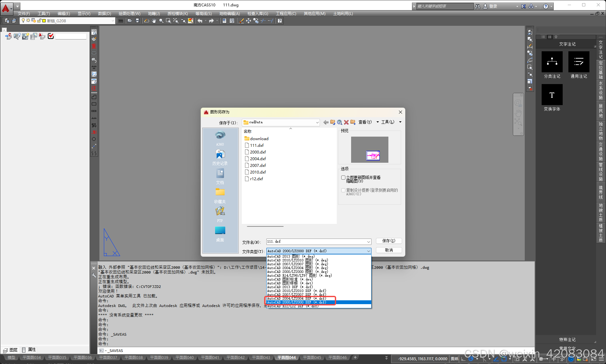Click the 变换字体 T icon

pyautogui.click(x=552, y=95)
